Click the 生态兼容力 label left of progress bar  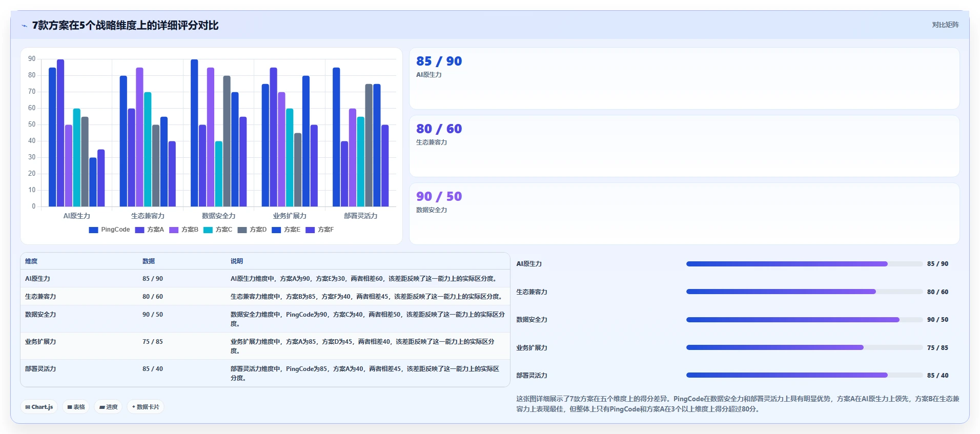coord(532,292)
